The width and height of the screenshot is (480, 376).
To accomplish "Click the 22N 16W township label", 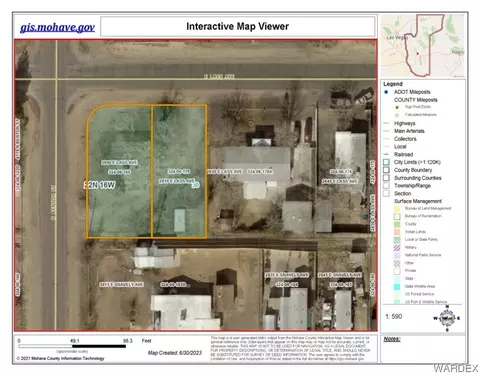I will pos(99,185).
